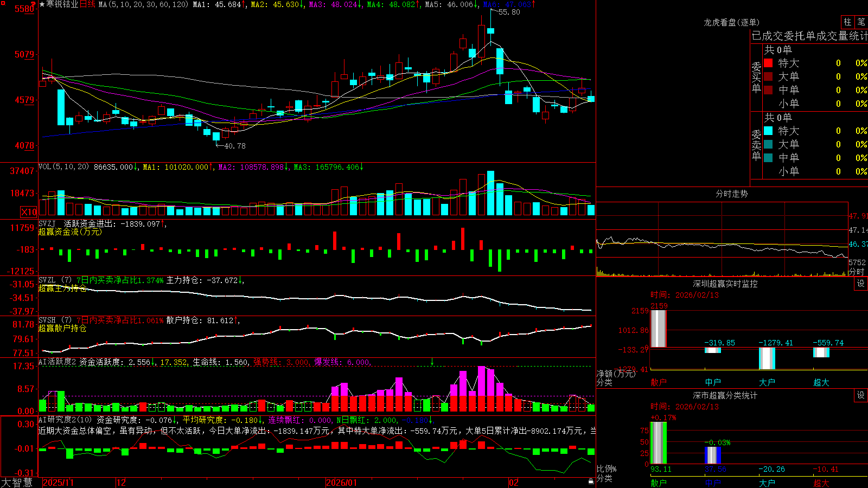868x488 pixels.
Task: Click the red question mark icon at top-left
Action: pos(34,4)
